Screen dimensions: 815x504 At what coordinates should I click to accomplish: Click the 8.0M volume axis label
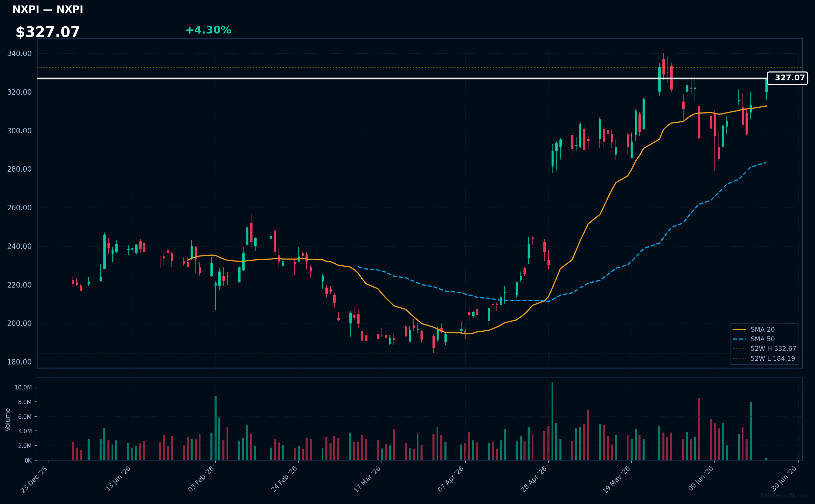point(25,402)
